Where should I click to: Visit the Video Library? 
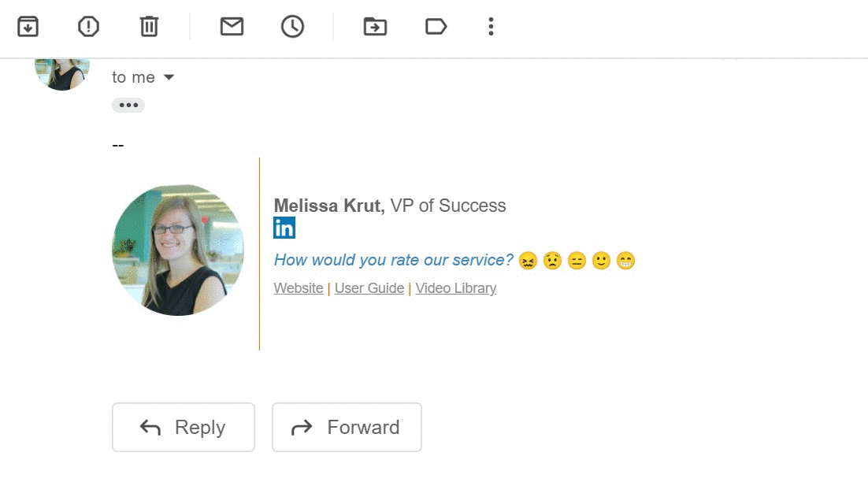click(455, 288)
